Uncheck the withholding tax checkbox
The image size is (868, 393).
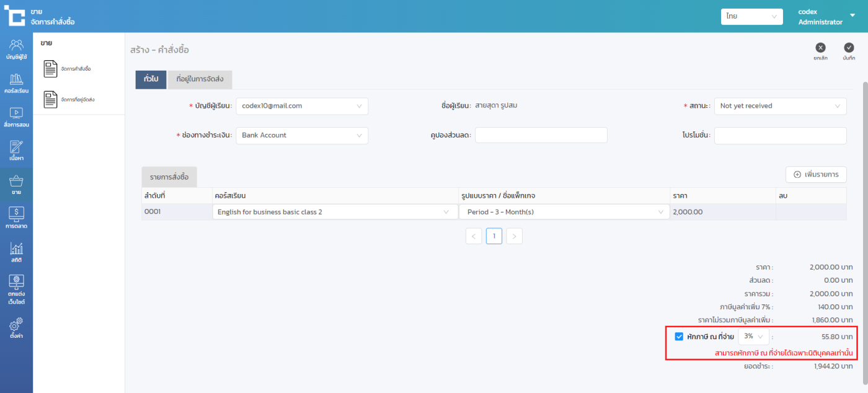point(679,337)
